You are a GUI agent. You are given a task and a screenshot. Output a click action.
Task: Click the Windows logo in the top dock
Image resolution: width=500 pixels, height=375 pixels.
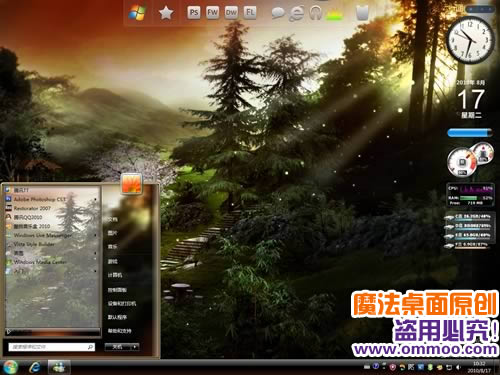click(x=137, y=13)
